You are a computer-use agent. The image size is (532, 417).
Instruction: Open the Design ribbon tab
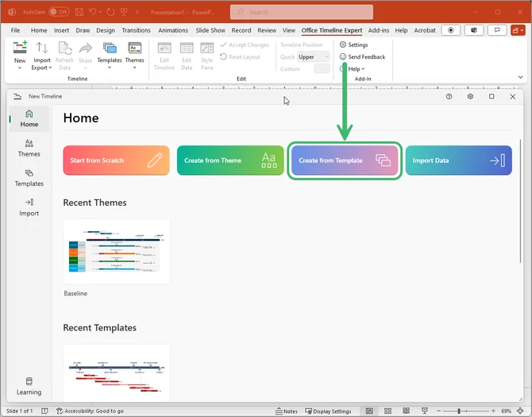pos(106,30)
